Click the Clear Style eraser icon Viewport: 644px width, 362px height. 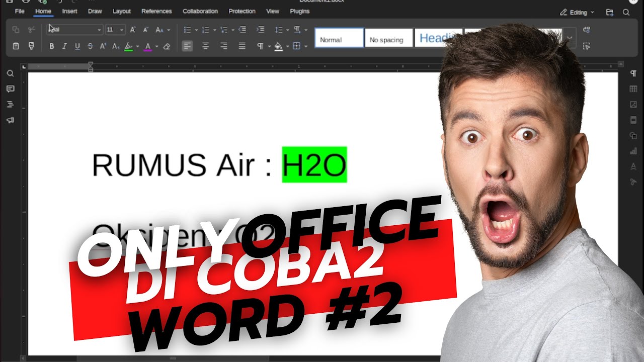167,46
